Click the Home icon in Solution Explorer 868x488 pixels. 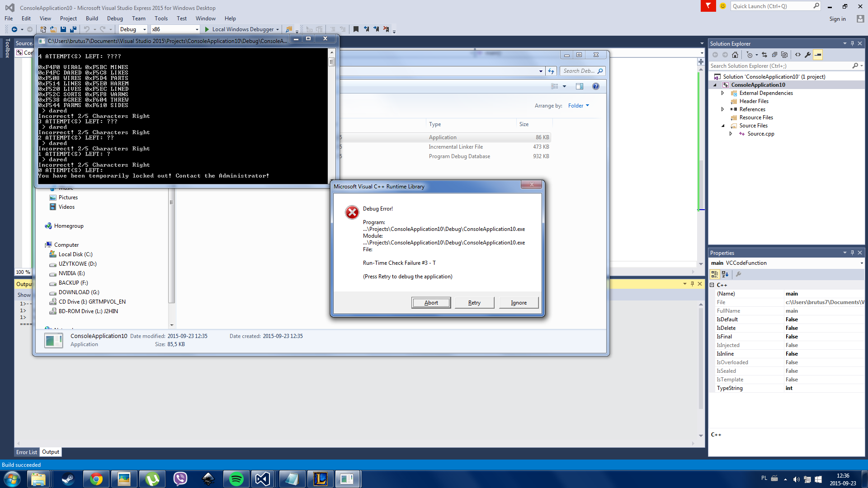click(735, 55)
